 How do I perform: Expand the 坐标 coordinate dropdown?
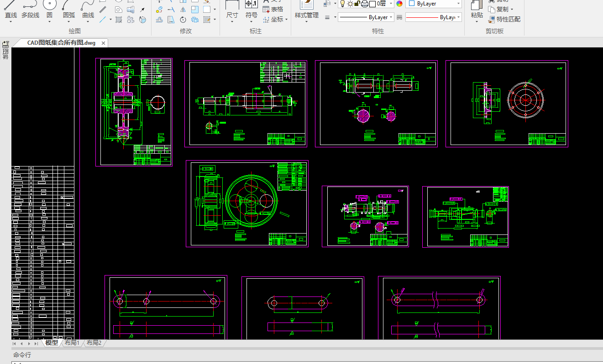click(x=287, y=20)
